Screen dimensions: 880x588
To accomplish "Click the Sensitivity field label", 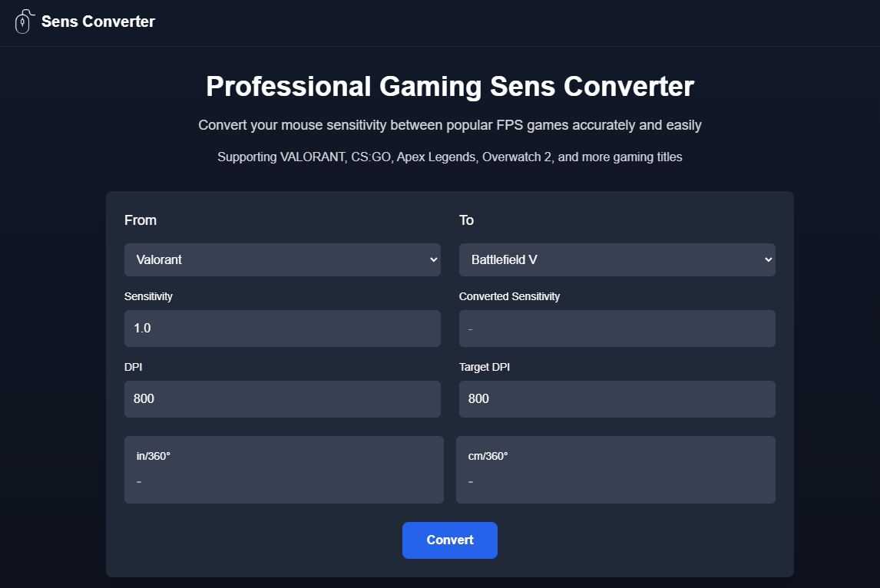I will click(148, 296).
